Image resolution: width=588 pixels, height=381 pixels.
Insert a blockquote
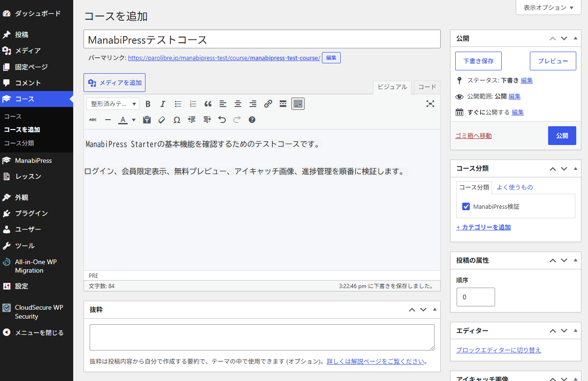click(x=208, y=104)
